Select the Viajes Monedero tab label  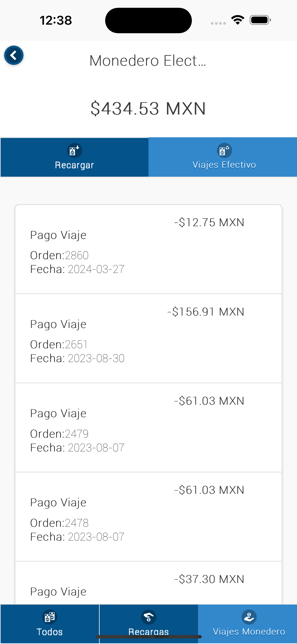click(x=249, y=632)
